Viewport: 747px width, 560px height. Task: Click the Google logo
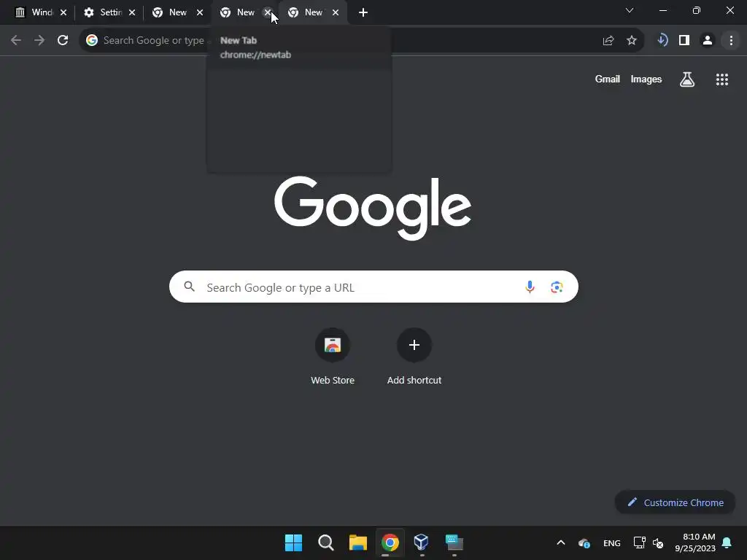(x=373, y=208)
